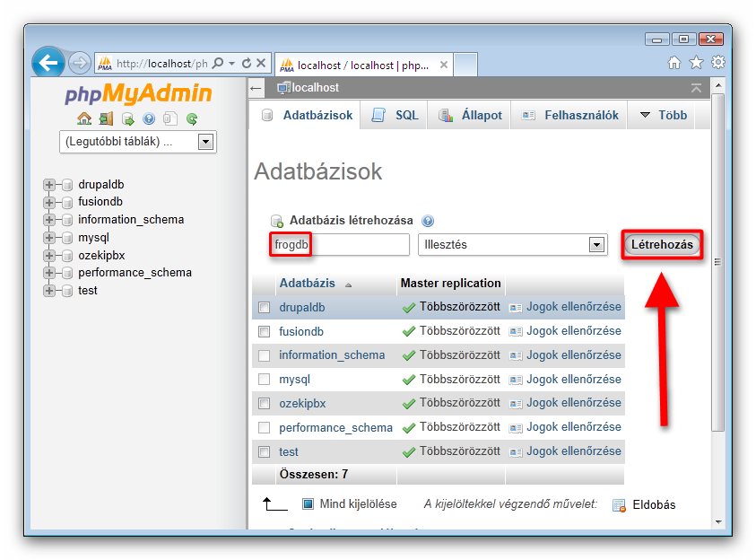Click help icon beside Adatbázis létrehozása
Screen dimensions: 756x560
pos(428,221)
